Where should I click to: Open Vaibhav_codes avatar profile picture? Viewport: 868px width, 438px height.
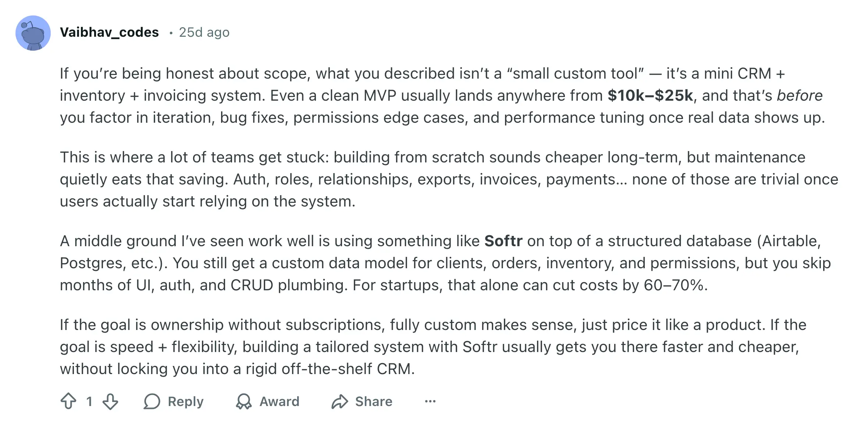click(33, 33)
